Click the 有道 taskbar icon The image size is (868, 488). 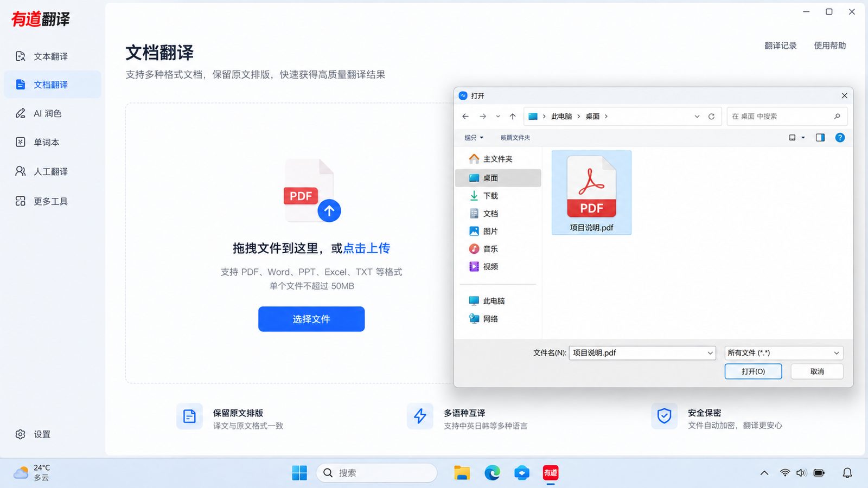[551, 473]
